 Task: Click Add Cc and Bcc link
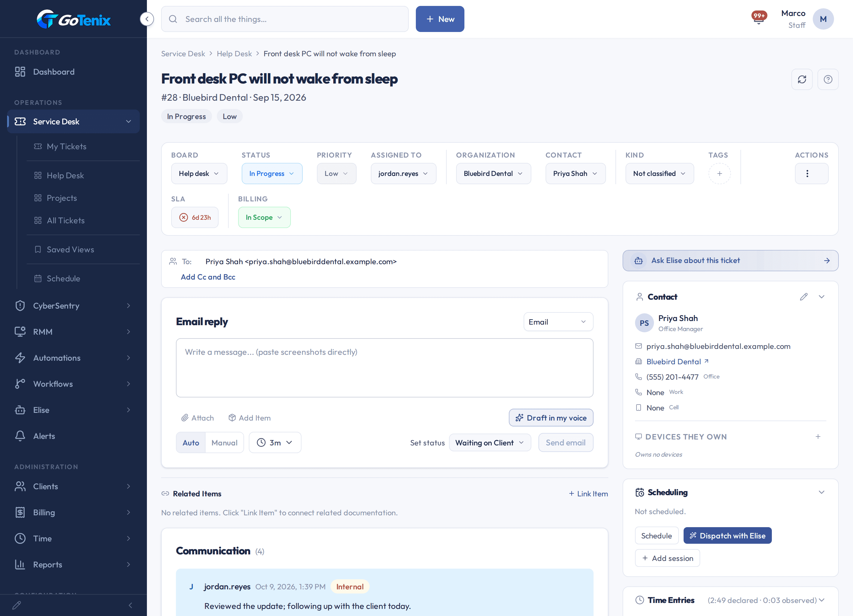pos(208,277)
